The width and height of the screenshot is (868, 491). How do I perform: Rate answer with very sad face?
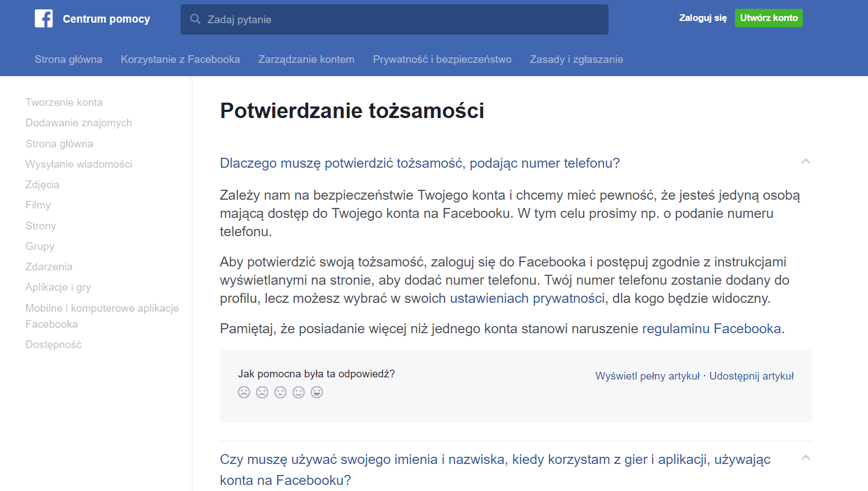244,392
